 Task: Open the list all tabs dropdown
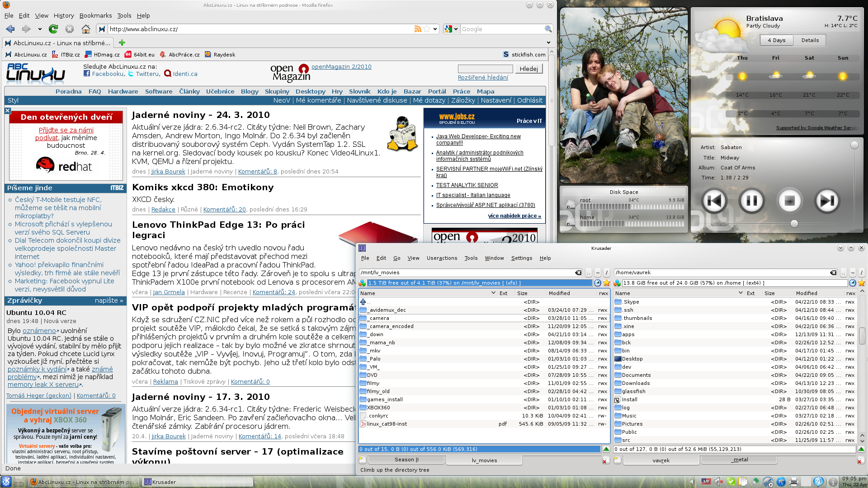(x=548, y=42)
